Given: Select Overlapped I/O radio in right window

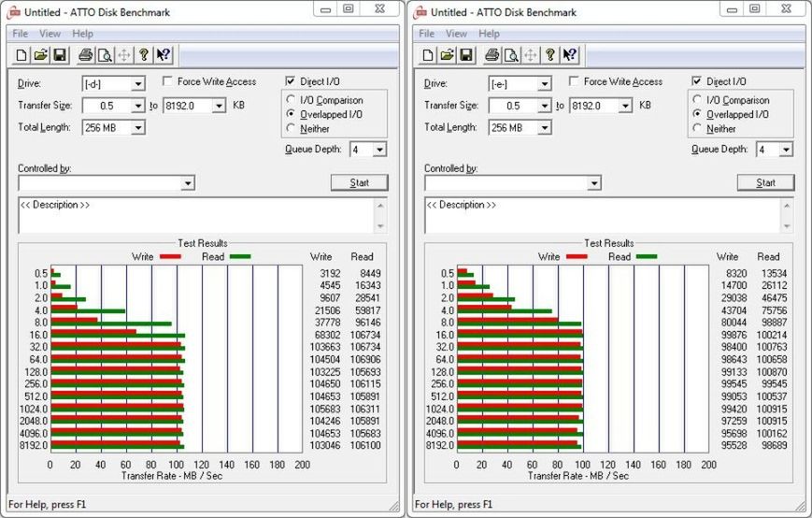Looking at the screenshot, I should 697,114.
